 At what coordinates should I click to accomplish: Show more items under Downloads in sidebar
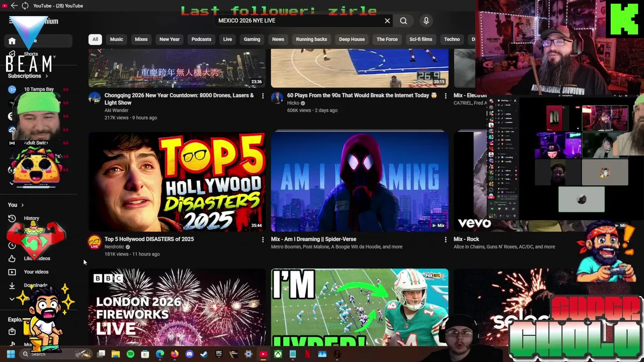[x=12, y=299]
